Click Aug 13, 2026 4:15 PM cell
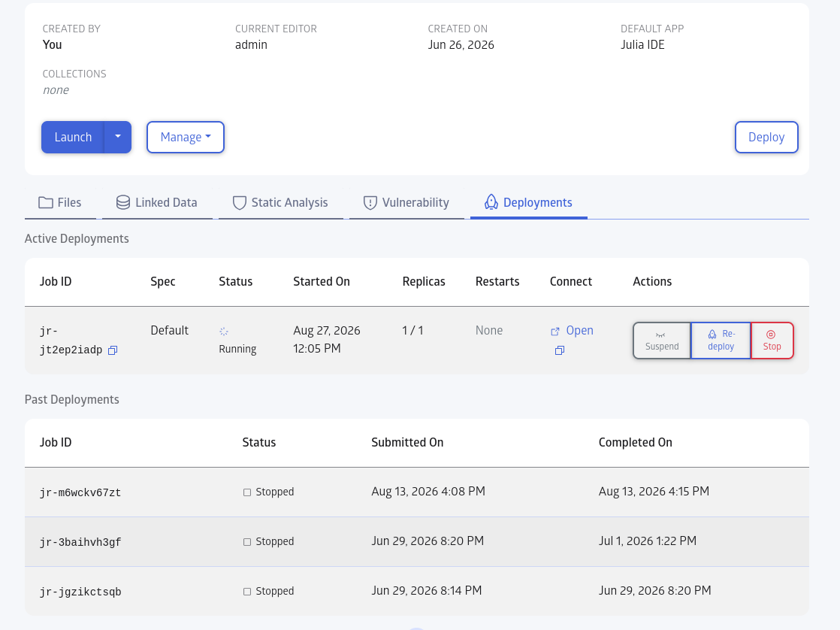 coord(654,491)
